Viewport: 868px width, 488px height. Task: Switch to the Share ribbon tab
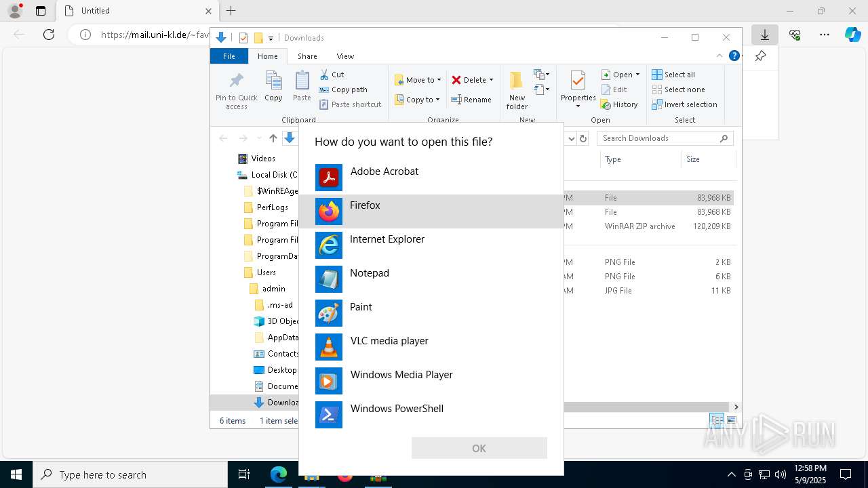pyautogui.click(x=307, y=56)
